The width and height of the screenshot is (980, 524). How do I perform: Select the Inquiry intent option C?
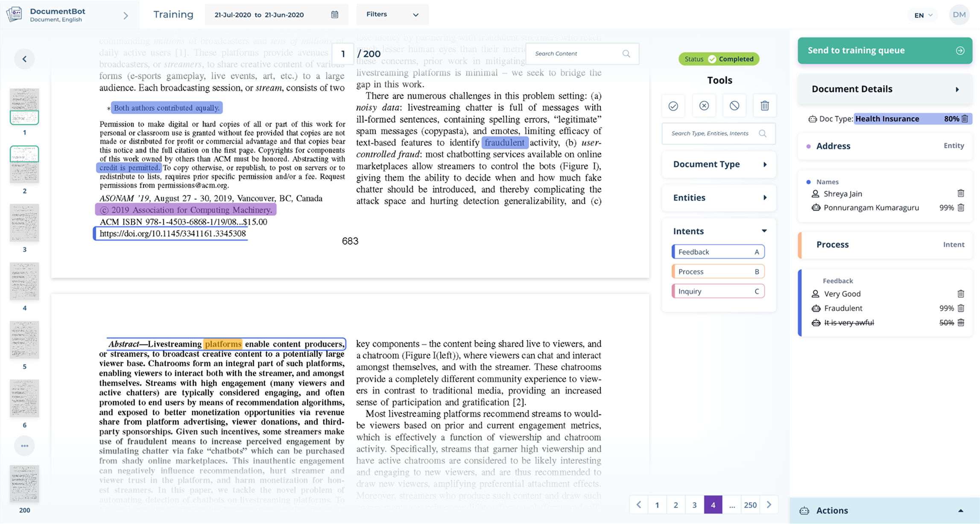[x=718, y=291]
